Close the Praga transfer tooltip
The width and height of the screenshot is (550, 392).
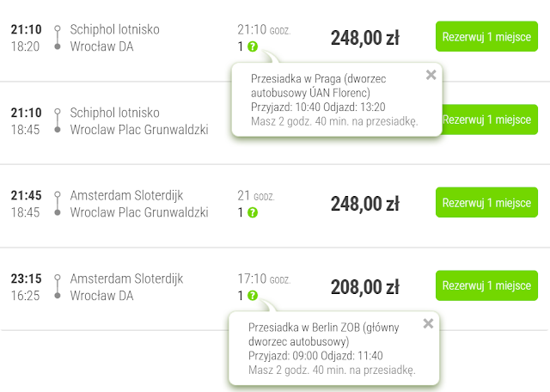[431, 75]
